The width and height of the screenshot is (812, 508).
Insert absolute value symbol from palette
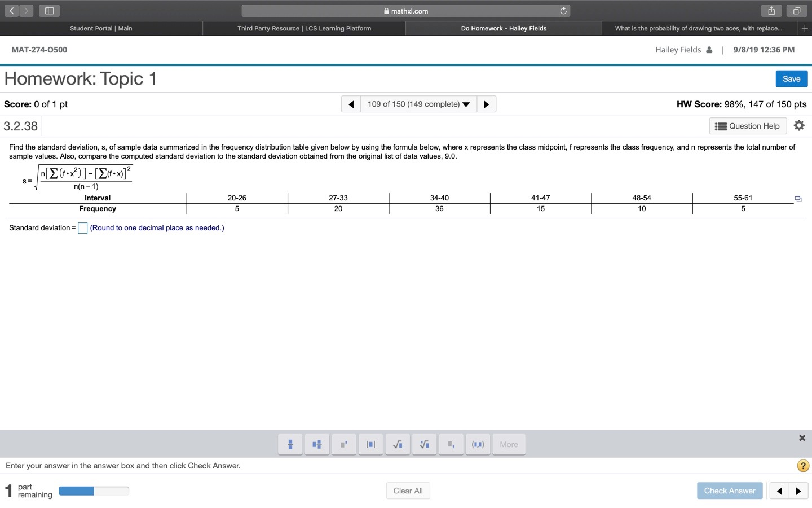tap(370, 444)
